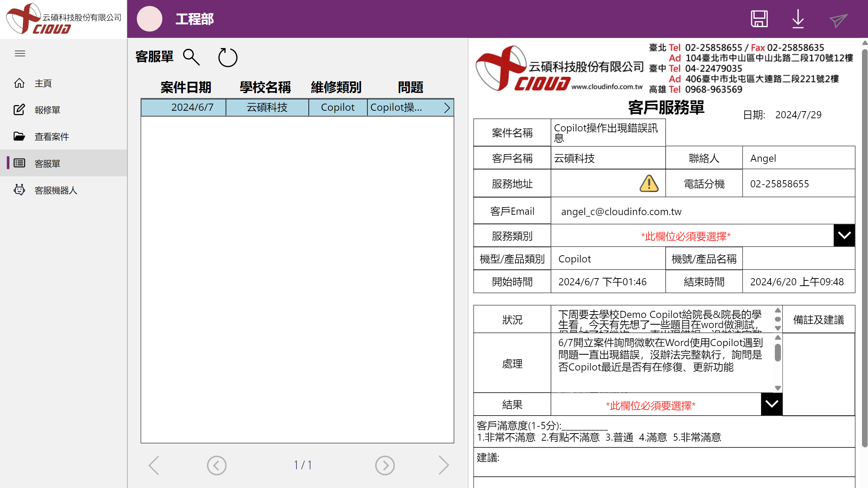The height and width of the screenshot is (488, 868).
Task: Click the 服務地址 input field
Action: [x=608, y=183]
